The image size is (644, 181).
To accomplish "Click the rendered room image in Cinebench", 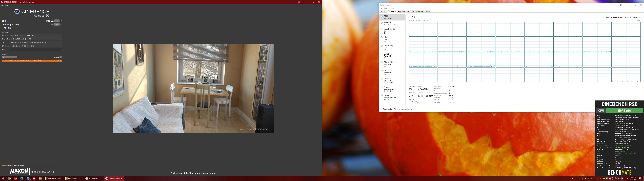I will 193,88.
